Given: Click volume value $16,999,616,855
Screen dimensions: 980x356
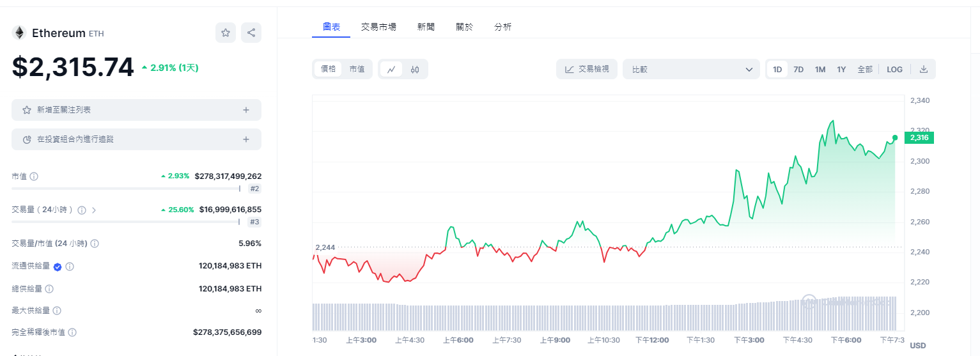Looking at the screenshot, I should pyautogui.click(x=230, y=210).
